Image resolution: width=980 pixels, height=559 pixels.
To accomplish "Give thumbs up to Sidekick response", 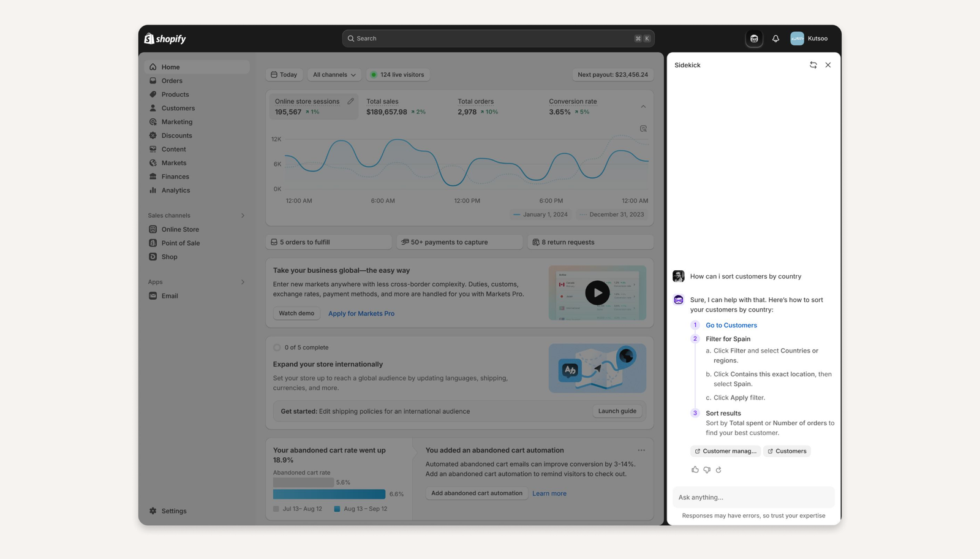I will [695, 470].
